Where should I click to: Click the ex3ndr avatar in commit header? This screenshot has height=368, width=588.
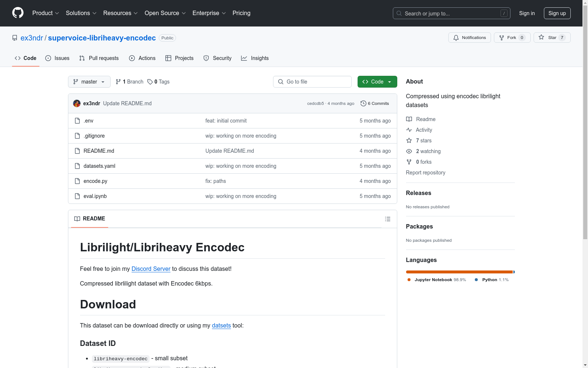(x=77, y=103)
